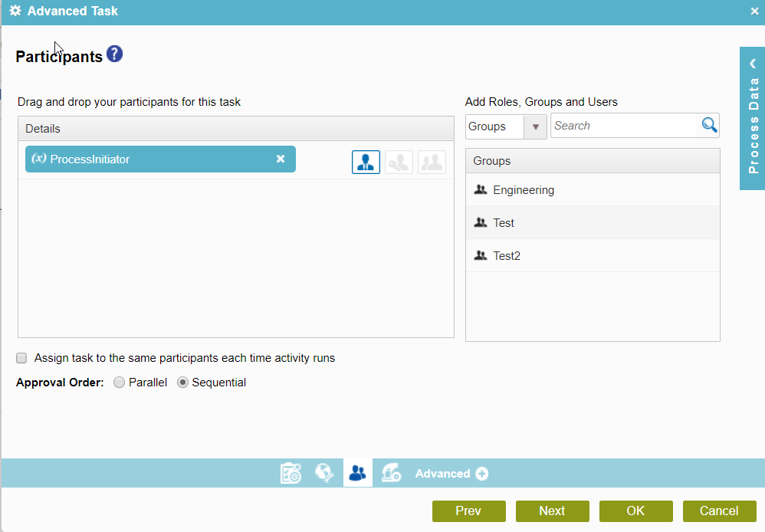Expand the Process Data side panel

click(753, 119)
